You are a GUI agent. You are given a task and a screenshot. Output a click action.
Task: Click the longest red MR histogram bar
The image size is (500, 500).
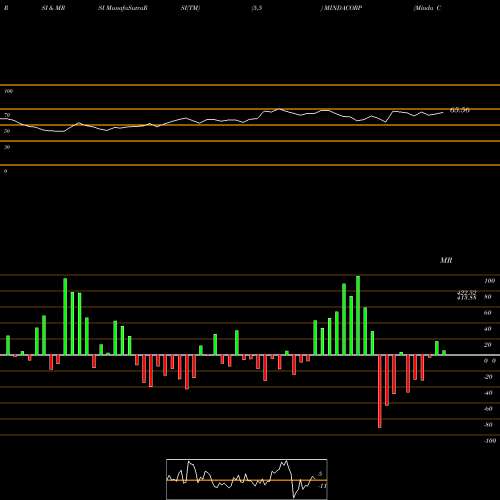(380, 391)
